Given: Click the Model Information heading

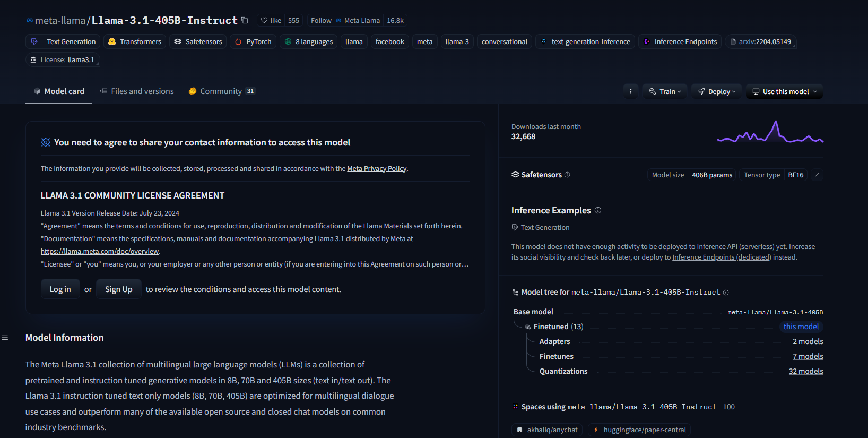Looking at the screenshot, I should coord(65,338).
